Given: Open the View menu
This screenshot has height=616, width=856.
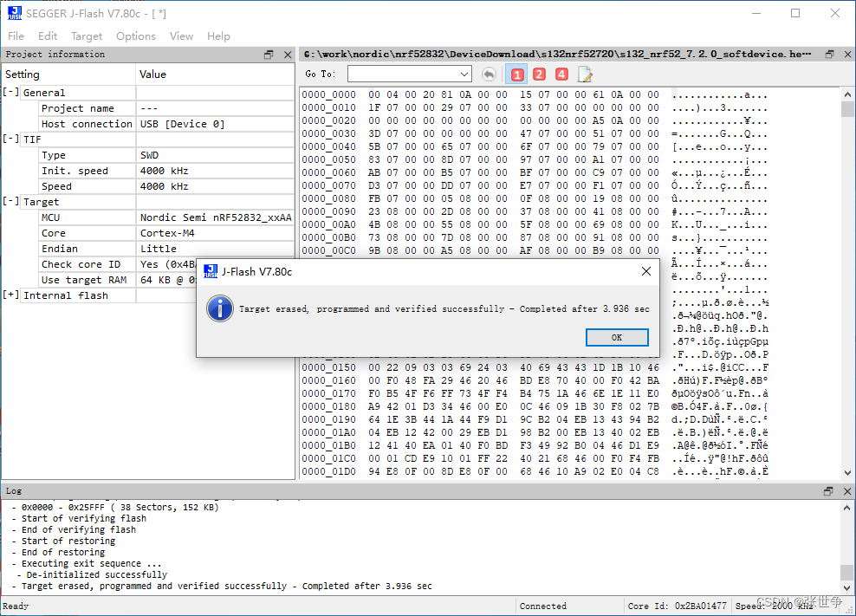Looking at the screenshot, I should (181, 36).
